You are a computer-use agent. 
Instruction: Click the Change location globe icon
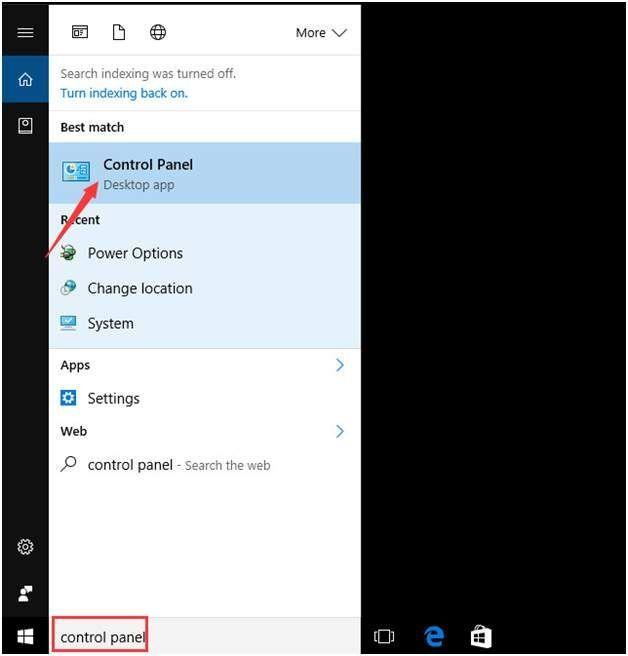[x=68, y=288]
